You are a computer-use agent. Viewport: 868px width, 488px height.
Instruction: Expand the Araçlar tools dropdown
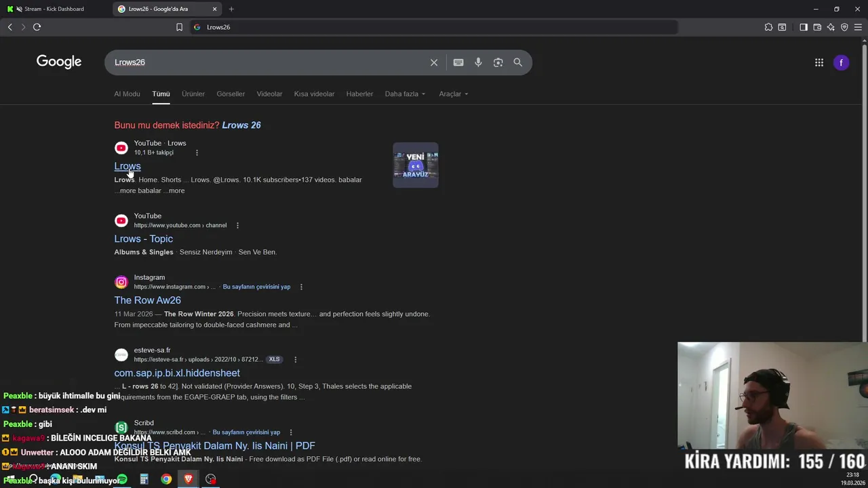(x=454, y=94)
